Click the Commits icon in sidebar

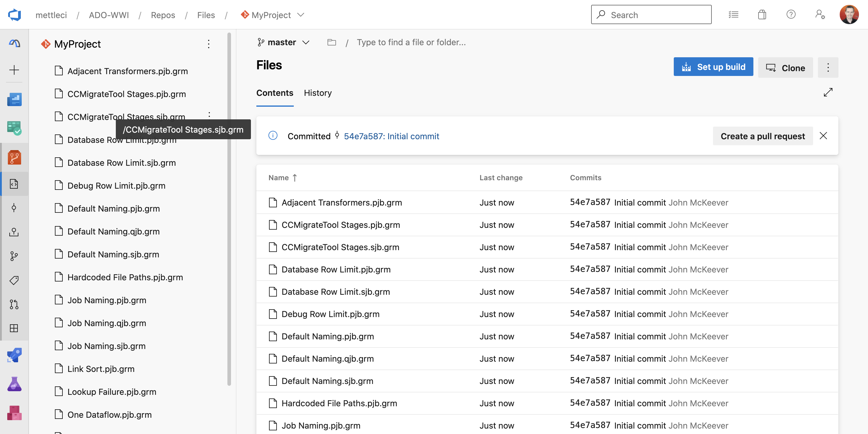pyautogui.click(x=14, y=207)
